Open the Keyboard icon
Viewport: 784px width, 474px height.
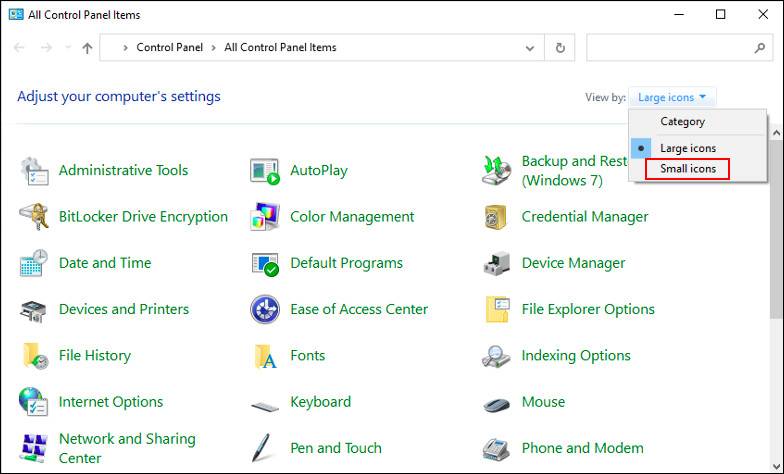click(265, 406)
